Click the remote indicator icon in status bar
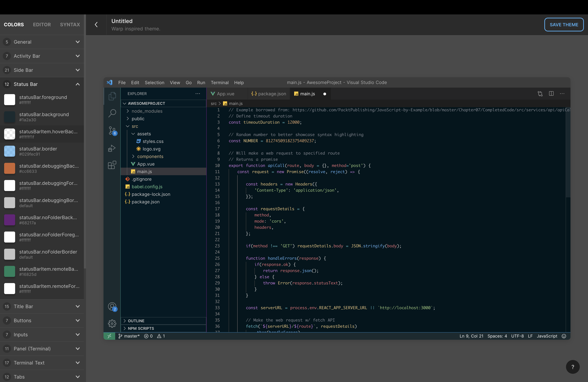 coord(109,336)
